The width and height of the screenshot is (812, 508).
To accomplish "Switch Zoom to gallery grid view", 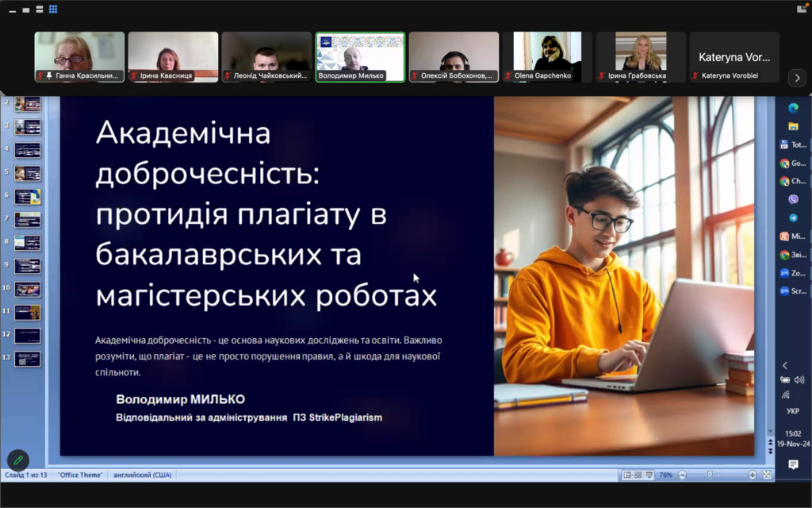I will 53,10.
